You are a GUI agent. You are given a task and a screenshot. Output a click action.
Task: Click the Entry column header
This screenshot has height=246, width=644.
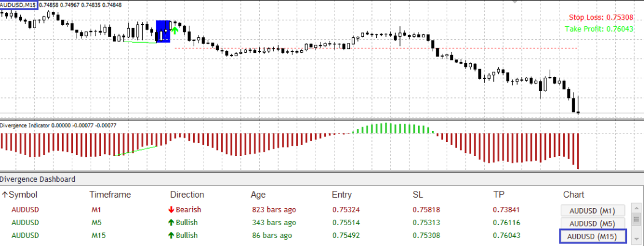point(343,195)
